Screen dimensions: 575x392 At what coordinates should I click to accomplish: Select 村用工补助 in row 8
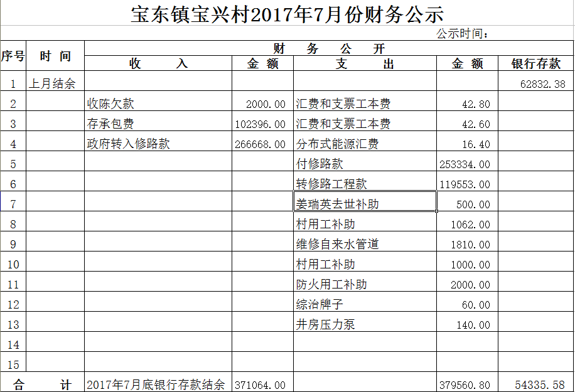[365, 221]
